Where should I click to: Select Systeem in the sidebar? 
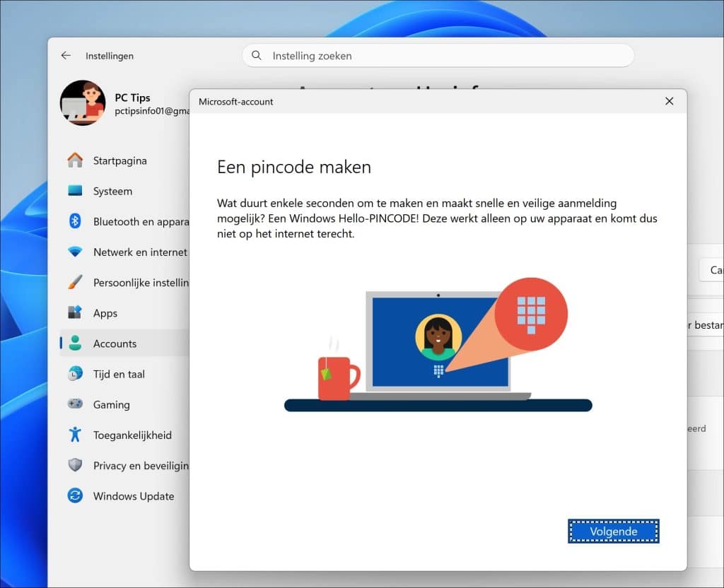(x=124, y=191)
